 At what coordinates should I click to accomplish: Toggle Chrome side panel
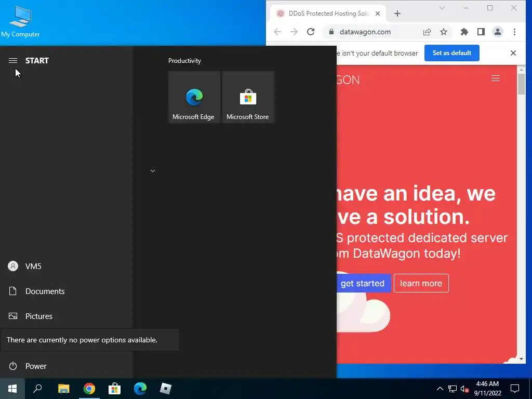(481, 32)
